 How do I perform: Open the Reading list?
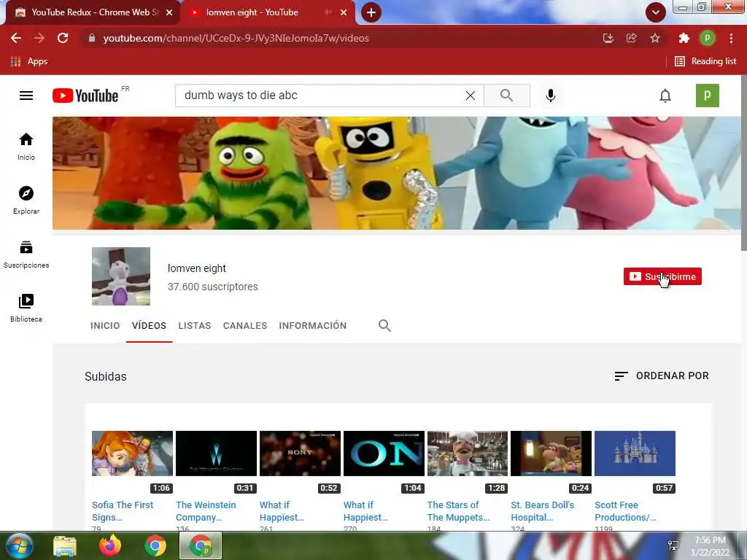[705, 61]
